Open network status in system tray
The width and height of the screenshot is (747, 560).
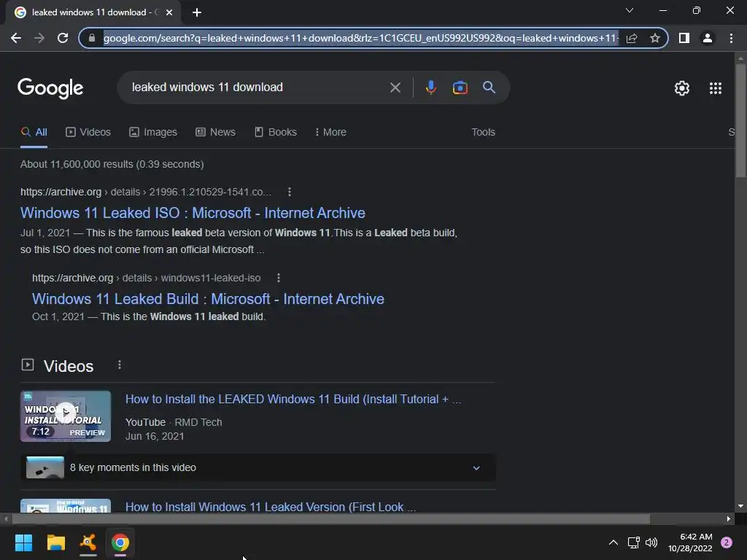point(634,542)
